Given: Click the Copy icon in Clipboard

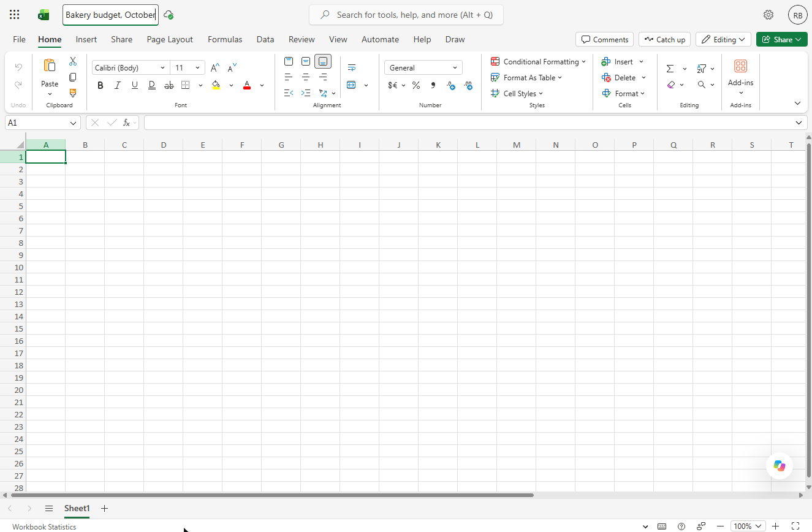Looking at the screenshot, I should (73, 77).
